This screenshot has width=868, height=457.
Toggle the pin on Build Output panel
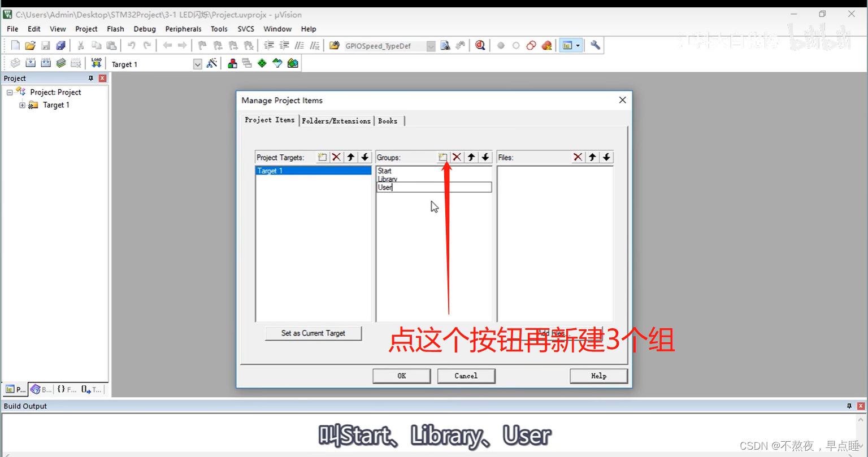[x=849, y=406]
